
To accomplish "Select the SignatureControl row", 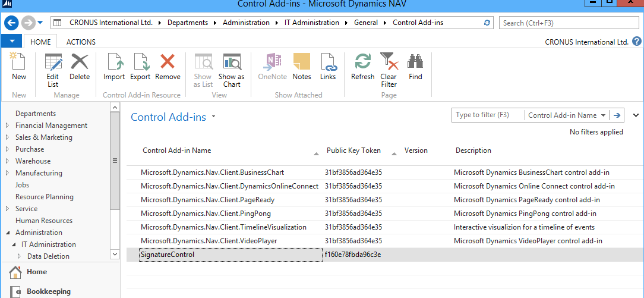I will (168, 255).
